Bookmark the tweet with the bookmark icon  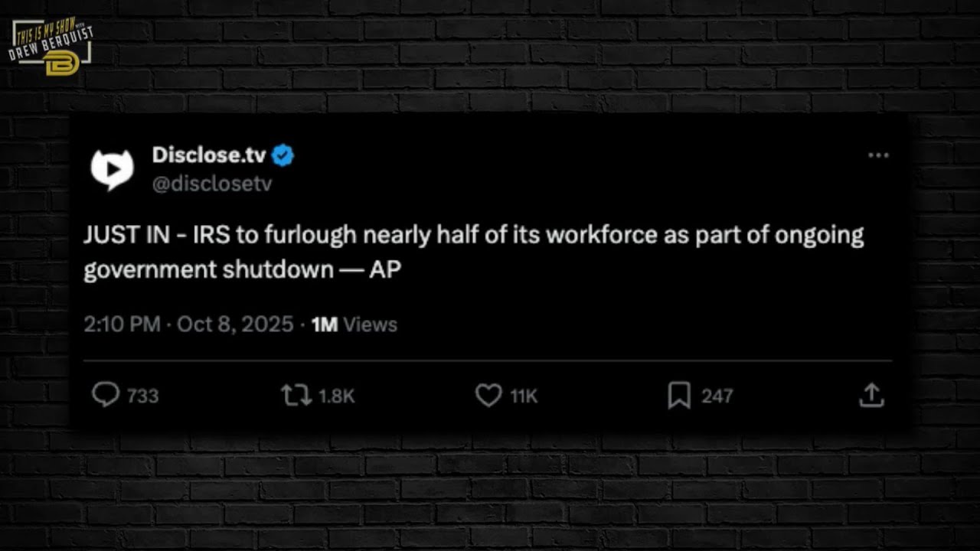point(679,396)
